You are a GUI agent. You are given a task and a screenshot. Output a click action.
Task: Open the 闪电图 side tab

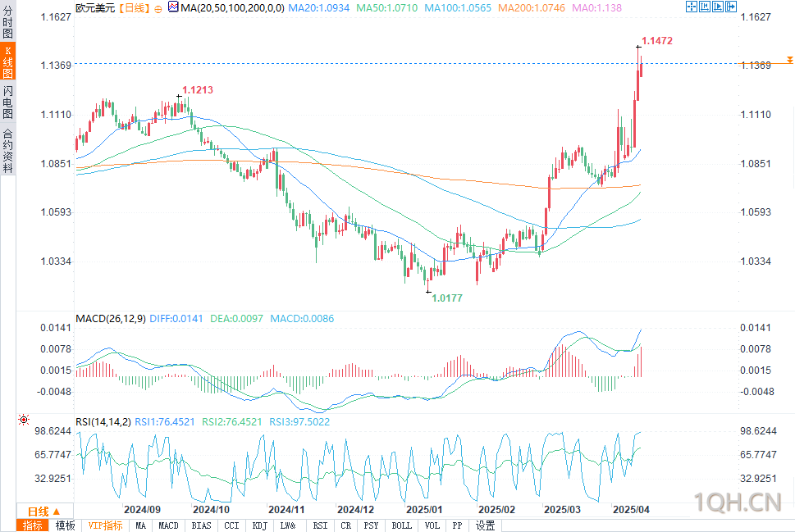(x=7, y=102)
